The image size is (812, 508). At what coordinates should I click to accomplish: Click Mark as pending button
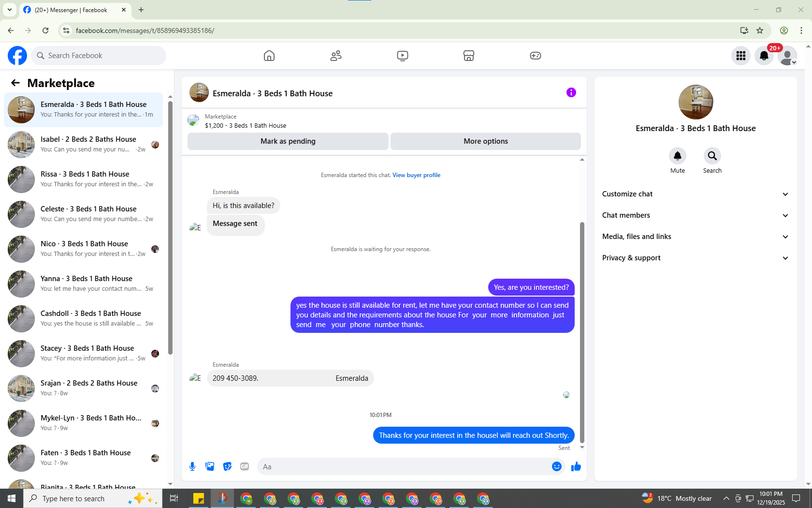[x=288, y=141]
